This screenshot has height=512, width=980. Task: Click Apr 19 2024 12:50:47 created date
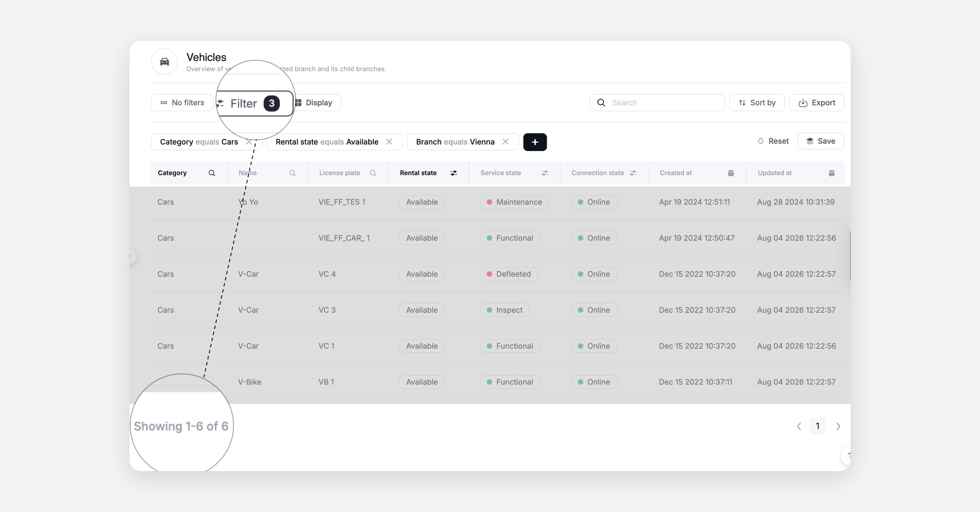click(x=697, y=238)
